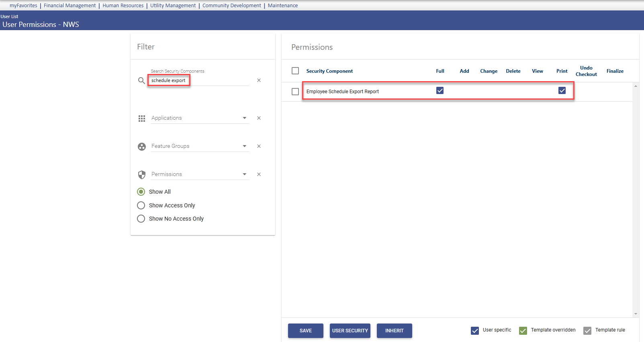Click the Template rule legend checkbox

pos(587,331)
